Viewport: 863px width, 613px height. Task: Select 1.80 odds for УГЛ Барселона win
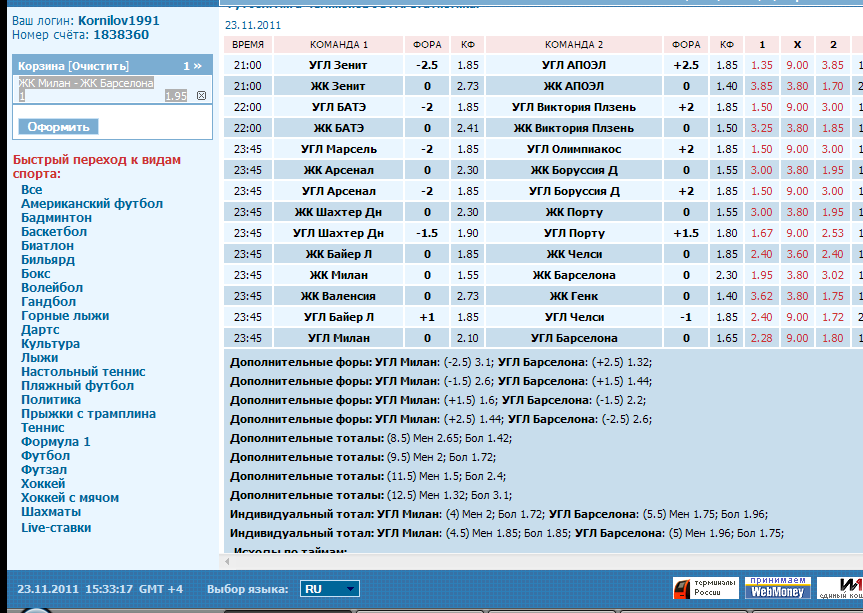pos(833,338)
